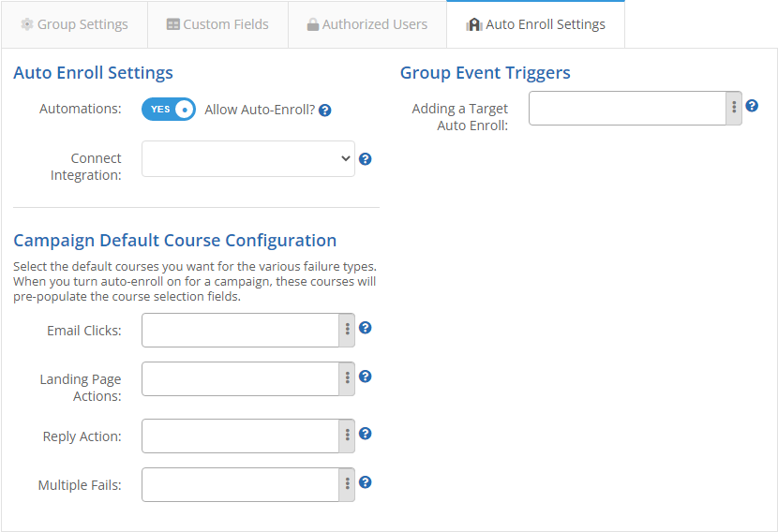Open the Connect Integration dropdown
Screen dimensions: 778x532
click(x=248, y=159)
